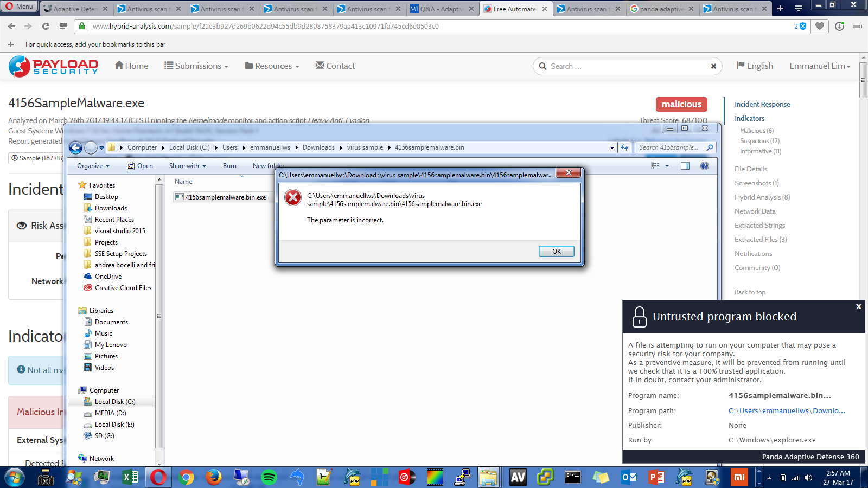This screenshot has height=488, width=868.
Task: Jump to Incident Response section
Action: (762, 104)
